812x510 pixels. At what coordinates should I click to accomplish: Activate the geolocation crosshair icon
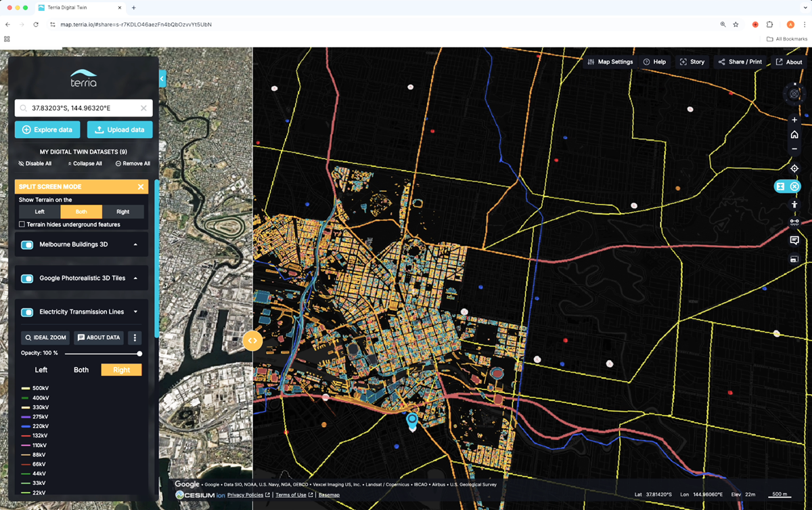794,168
